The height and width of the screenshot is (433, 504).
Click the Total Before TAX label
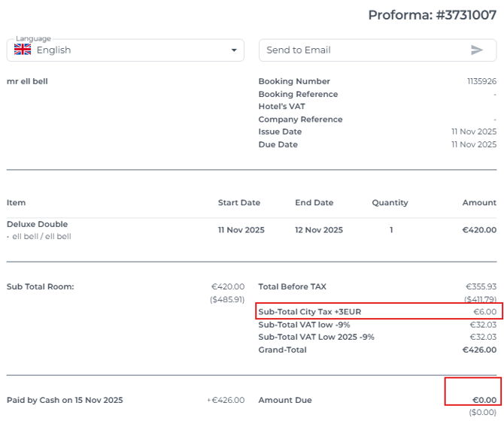point(293,286)
